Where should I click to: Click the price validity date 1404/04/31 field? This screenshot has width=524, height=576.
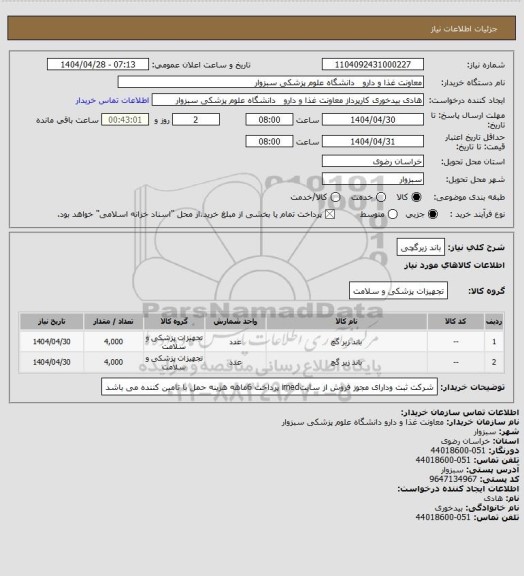point(373,141)
